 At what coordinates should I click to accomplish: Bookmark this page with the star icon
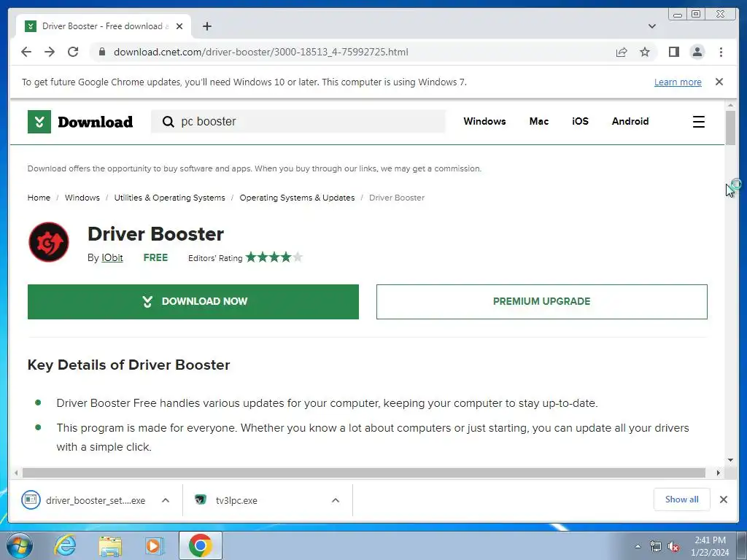click(645, 52)
